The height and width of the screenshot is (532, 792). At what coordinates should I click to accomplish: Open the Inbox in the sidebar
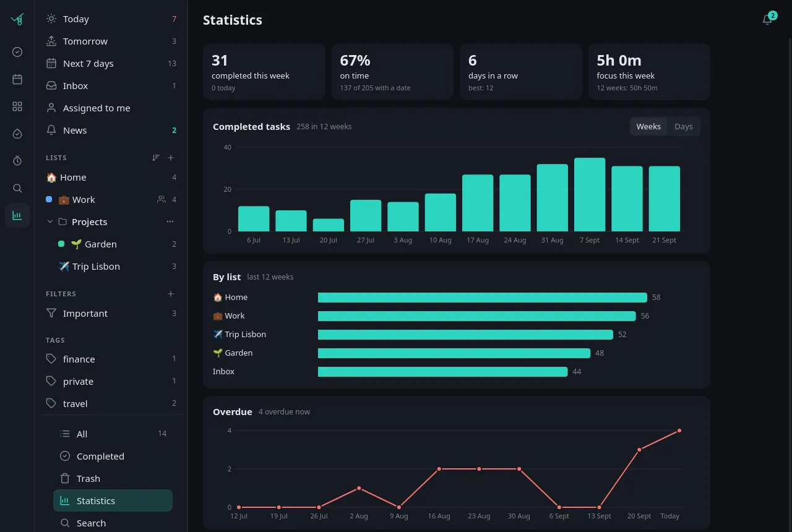111,86
